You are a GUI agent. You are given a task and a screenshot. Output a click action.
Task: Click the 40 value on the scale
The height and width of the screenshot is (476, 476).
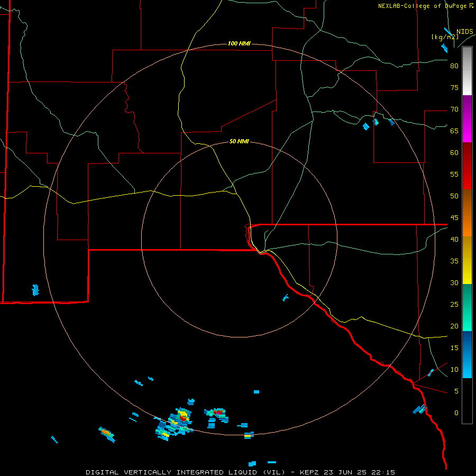(x=454, y=239)
